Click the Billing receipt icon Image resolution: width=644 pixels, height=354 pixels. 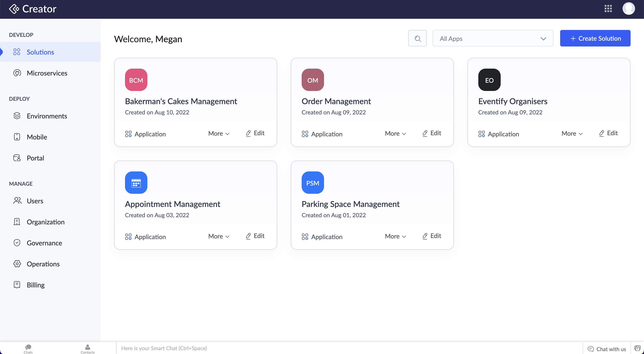tap(17, 285)
